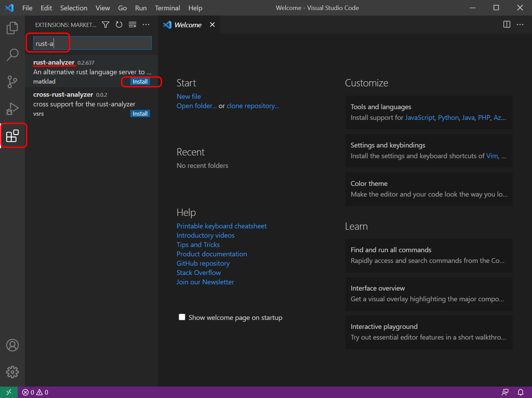Toggle Show welcome page on startup checkbox

pos(182,317)
